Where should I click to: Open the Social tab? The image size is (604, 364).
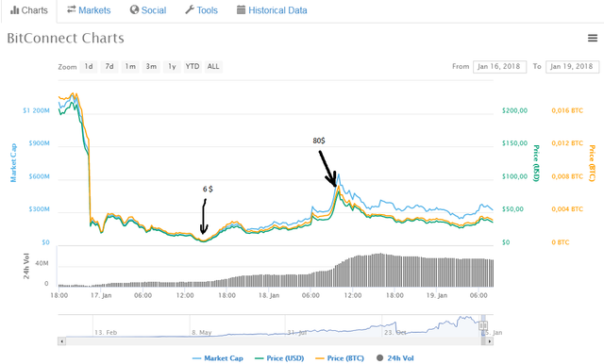[148, 10]
